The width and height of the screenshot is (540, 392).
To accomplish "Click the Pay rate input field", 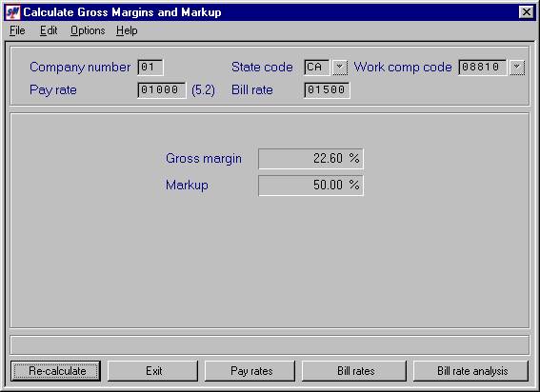I will coord(162,90).
